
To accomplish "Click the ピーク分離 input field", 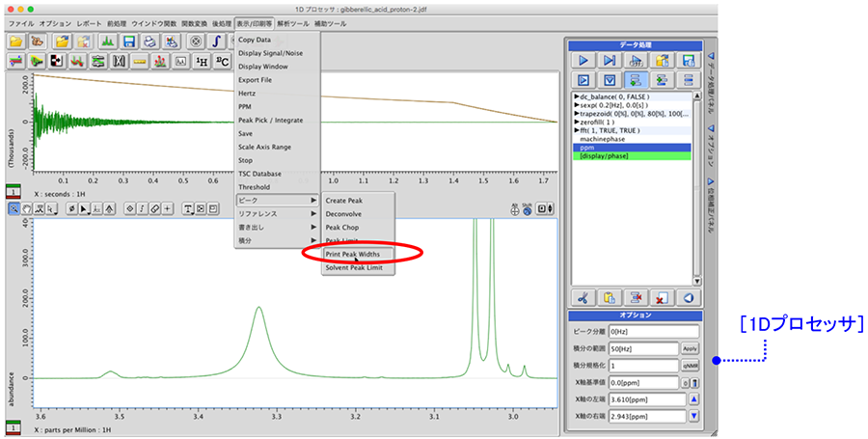I will coord(654,332).
